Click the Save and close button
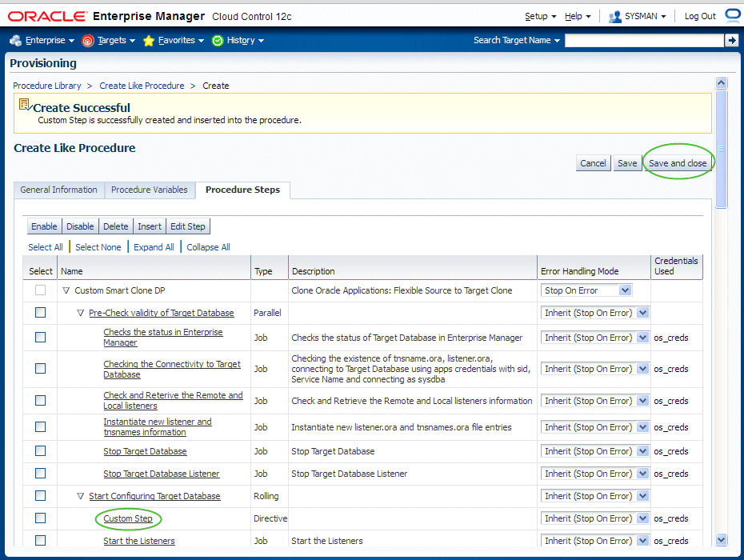Image resolution: width=744 pixels, height=560 pixels. pyautogui.click(x=678, y=163)
